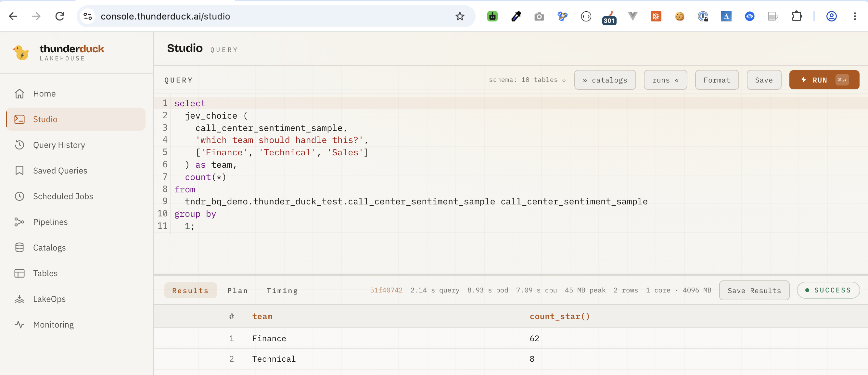
Task: Click the divider between editor and results
Action: tap(510, 275)
